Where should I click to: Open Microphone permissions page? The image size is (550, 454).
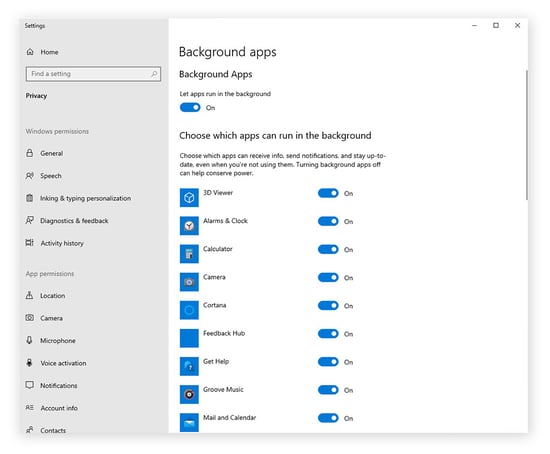[58, 341]
